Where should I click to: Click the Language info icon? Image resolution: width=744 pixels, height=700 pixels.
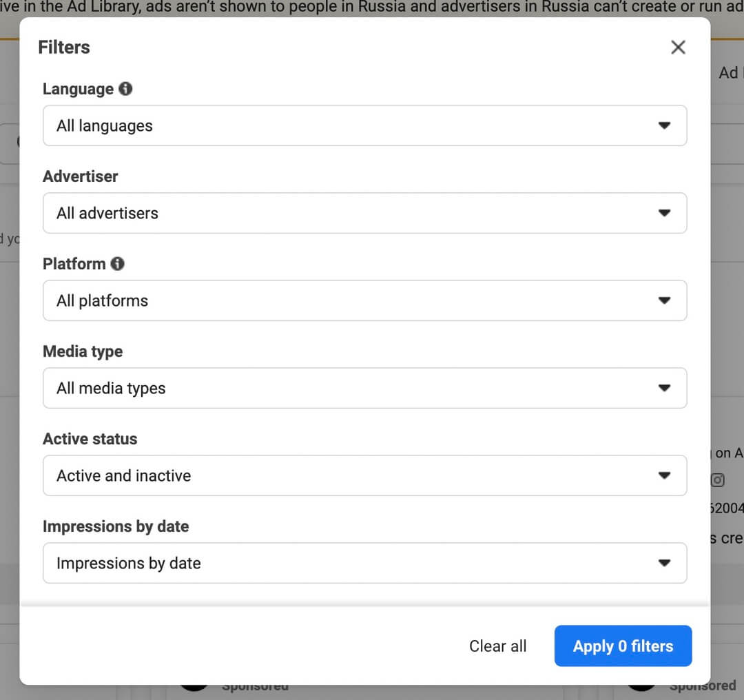[125, 88]
